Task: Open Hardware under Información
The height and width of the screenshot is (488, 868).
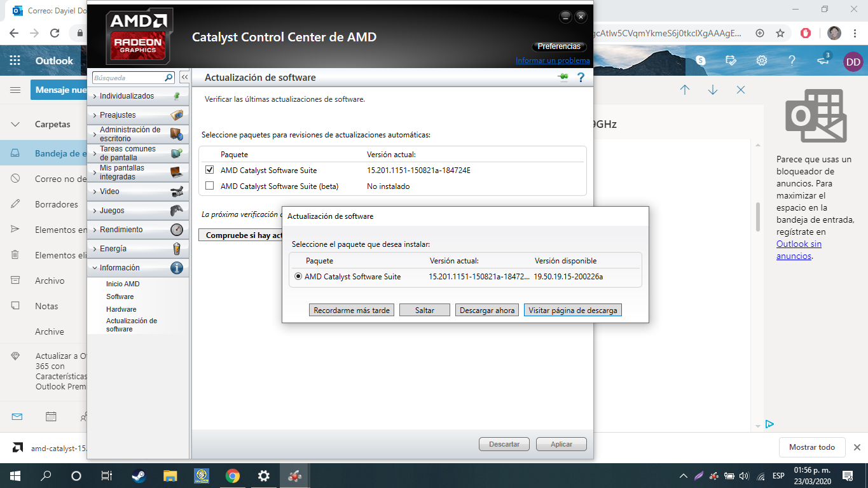Action: click(x=121, y=309)
